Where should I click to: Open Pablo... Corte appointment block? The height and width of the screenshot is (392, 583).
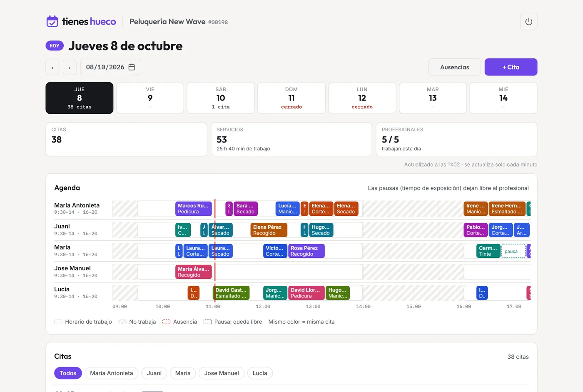(x=476, y=230)
